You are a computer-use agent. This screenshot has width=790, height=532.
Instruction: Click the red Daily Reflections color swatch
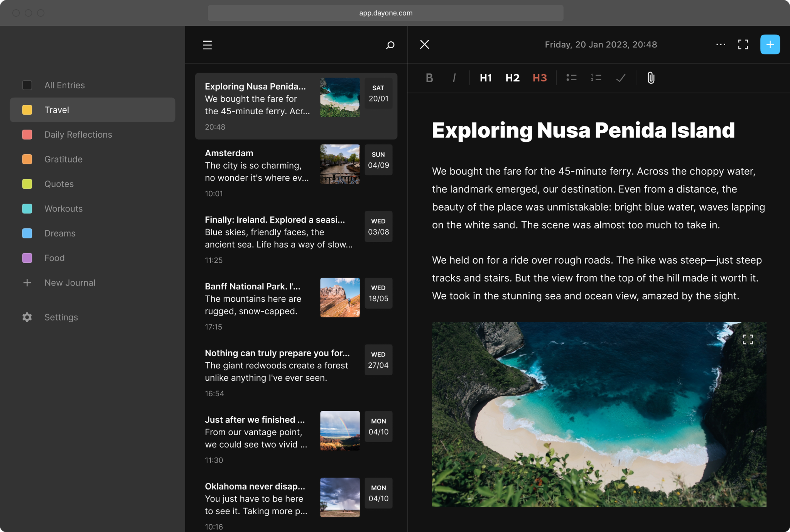coord(27,135)
